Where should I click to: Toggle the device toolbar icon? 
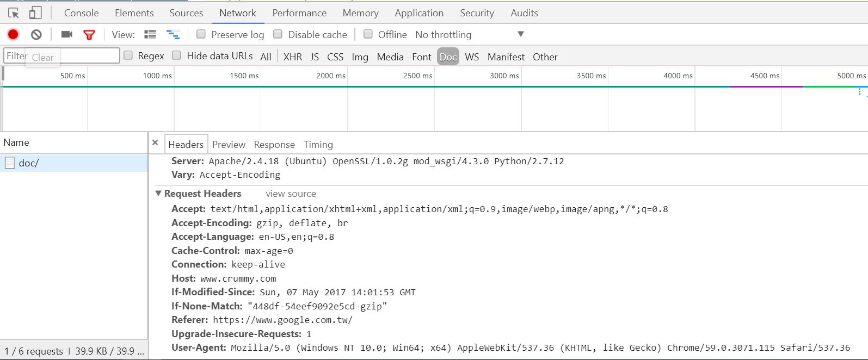tap(35, 13)
